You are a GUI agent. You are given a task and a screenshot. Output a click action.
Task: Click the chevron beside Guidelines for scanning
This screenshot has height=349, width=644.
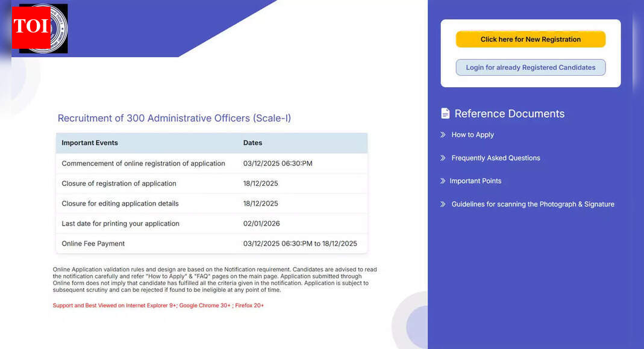tap(443, 204)
